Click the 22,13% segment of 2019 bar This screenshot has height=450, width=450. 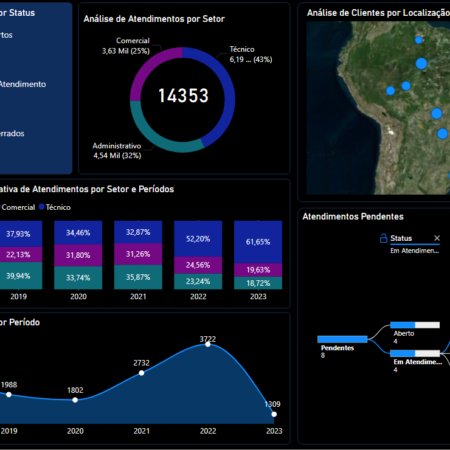click(21, 255)
